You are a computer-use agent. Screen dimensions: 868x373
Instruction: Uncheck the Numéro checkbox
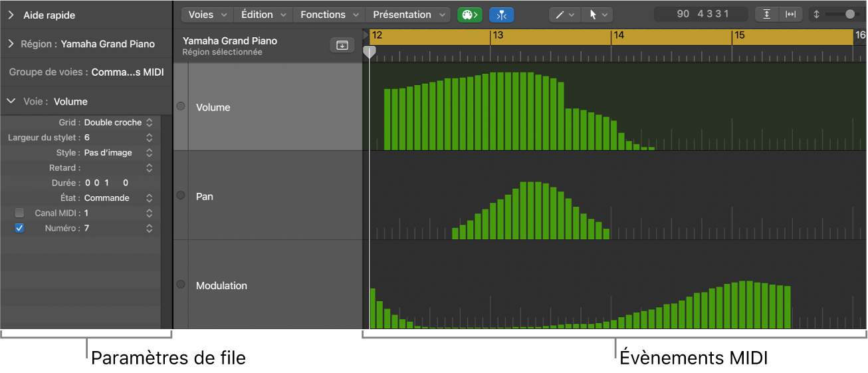19,228
